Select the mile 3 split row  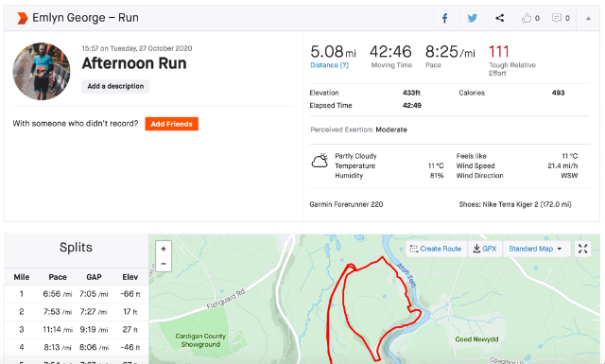(76, 330)
